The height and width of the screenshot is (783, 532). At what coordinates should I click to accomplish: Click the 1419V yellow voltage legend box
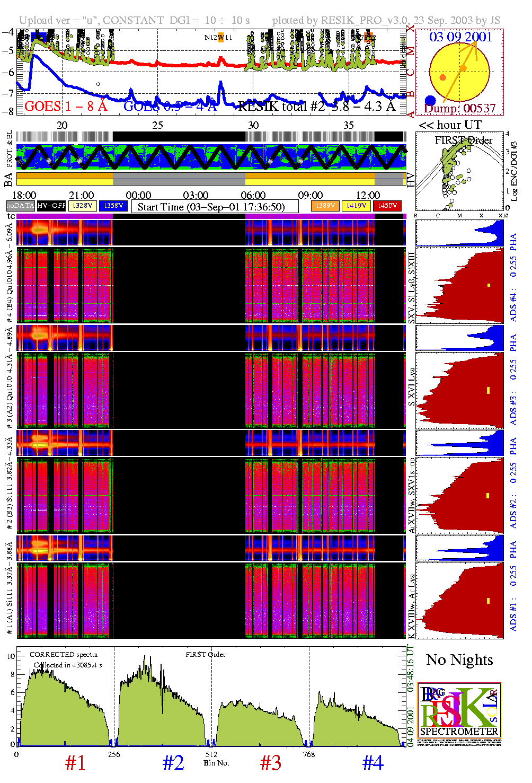pyautogui.click(x=356, y=206)
